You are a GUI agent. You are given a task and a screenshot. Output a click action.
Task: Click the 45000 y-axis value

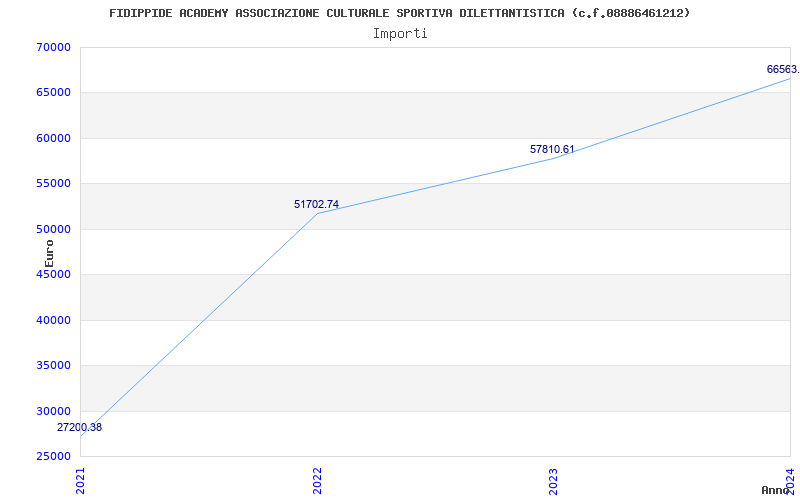[53, 274]
